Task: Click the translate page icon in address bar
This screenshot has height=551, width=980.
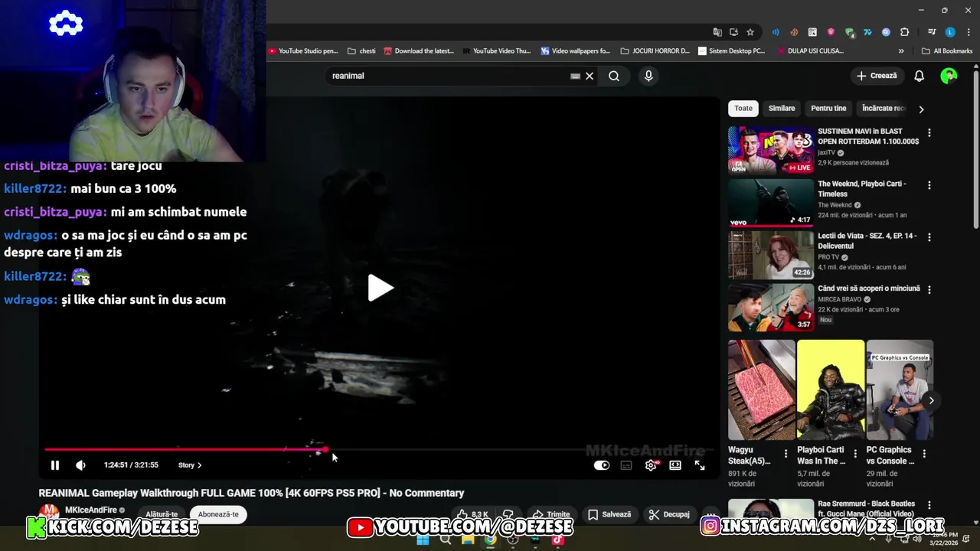Action: (x=717, y=32)
